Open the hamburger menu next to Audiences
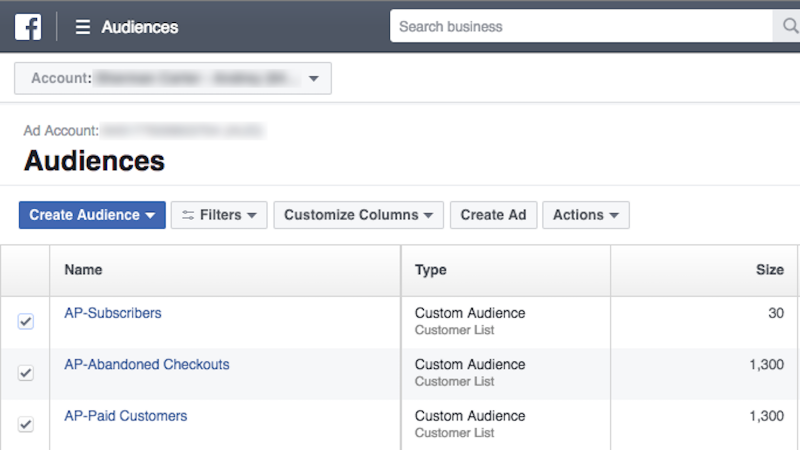 (83, 27)
